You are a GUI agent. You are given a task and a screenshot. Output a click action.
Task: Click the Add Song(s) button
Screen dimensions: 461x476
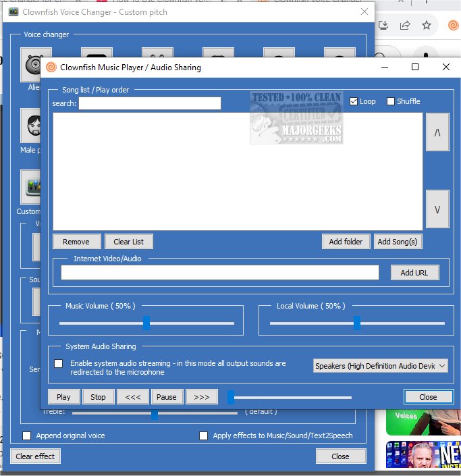[x=398, y=242]
